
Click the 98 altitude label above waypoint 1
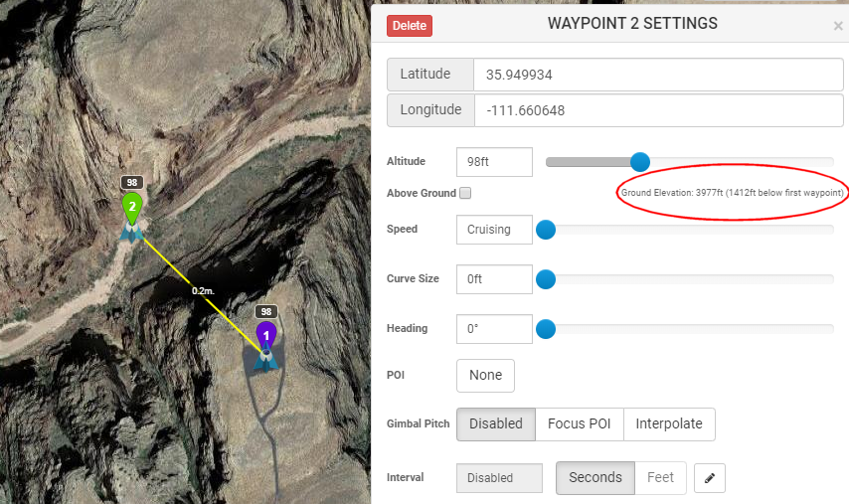click(265, 312)
